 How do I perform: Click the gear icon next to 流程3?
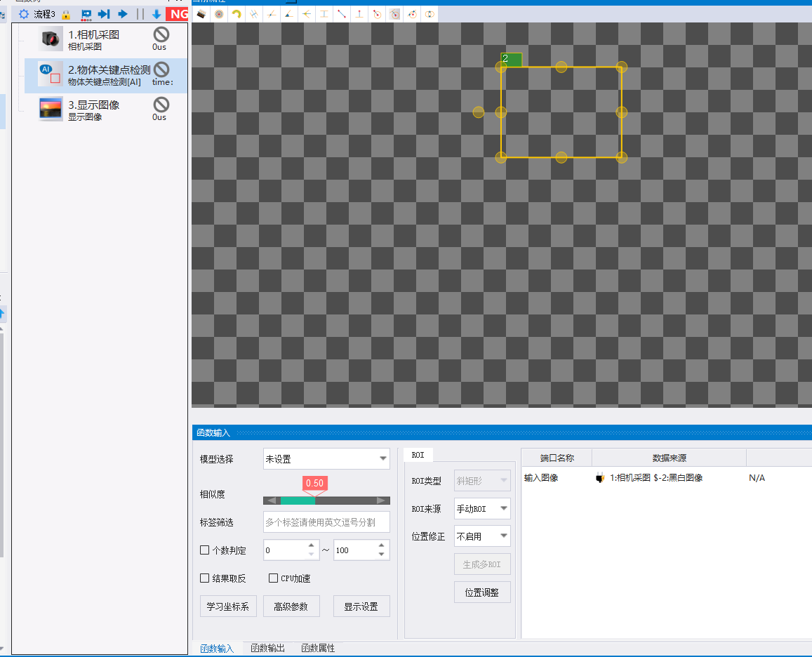pyautogui.click(x=24, y=14)
